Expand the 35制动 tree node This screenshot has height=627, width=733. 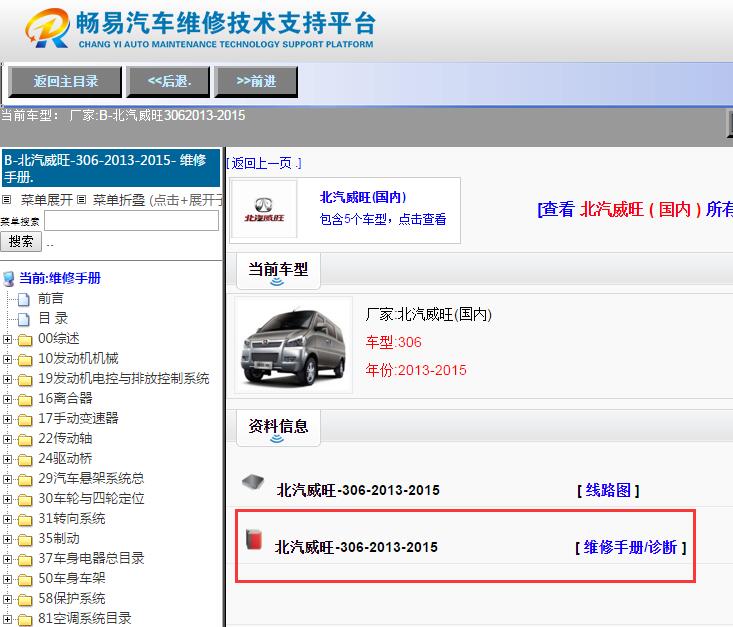[x=7, y=540]
